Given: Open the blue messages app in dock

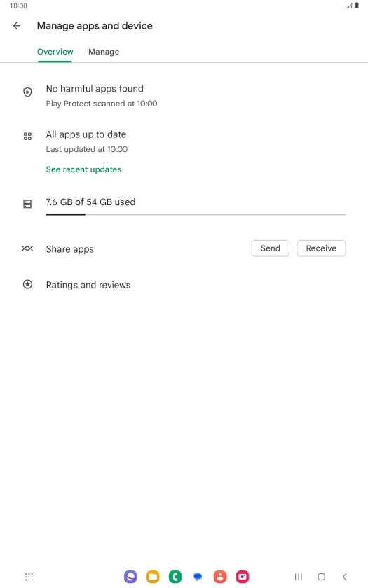Looking at the screenshot, I should tap(198, 577).
